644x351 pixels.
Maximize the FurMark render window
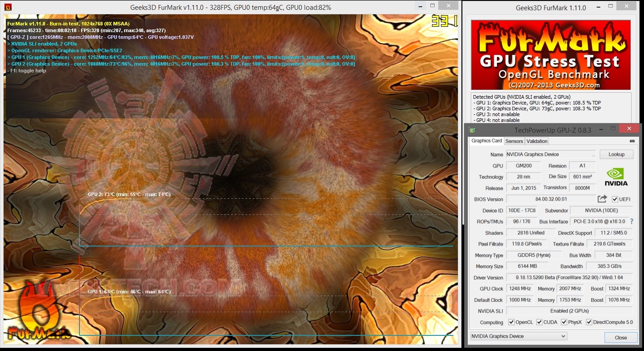(432, 6)
